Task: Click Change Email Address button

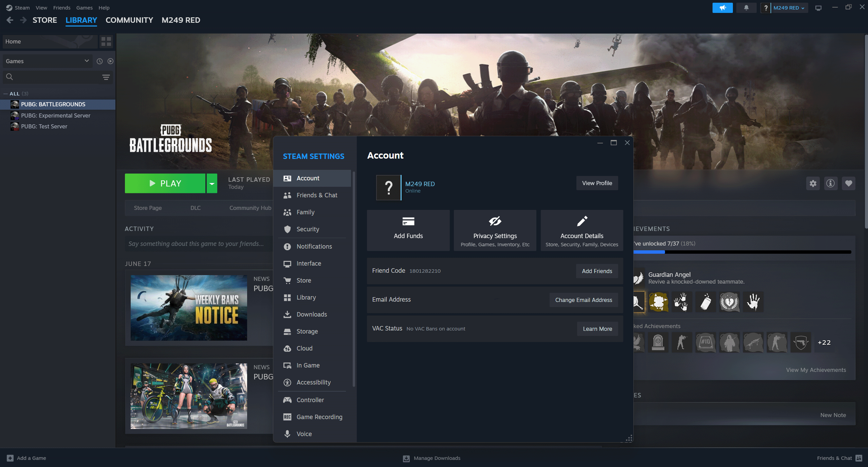Action: click(x=584, y=300)
